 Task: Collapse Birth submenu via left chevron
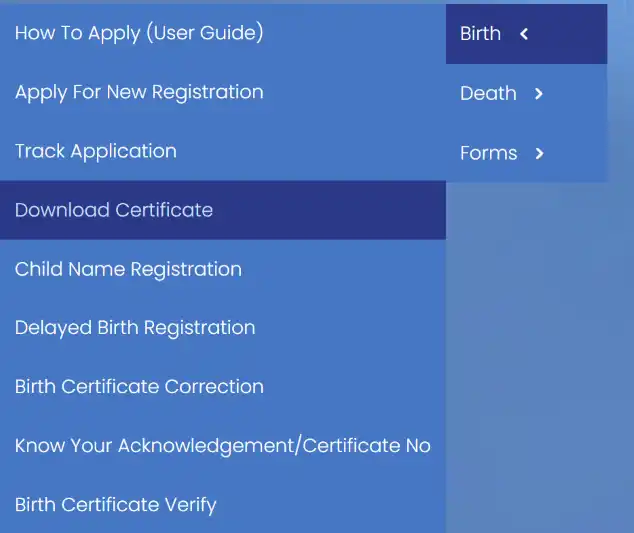coord(524,34)
